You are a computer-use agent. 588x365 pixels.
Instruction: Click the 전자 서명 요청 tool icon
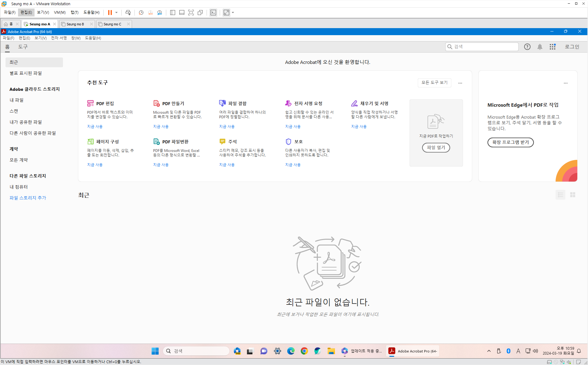288,103
